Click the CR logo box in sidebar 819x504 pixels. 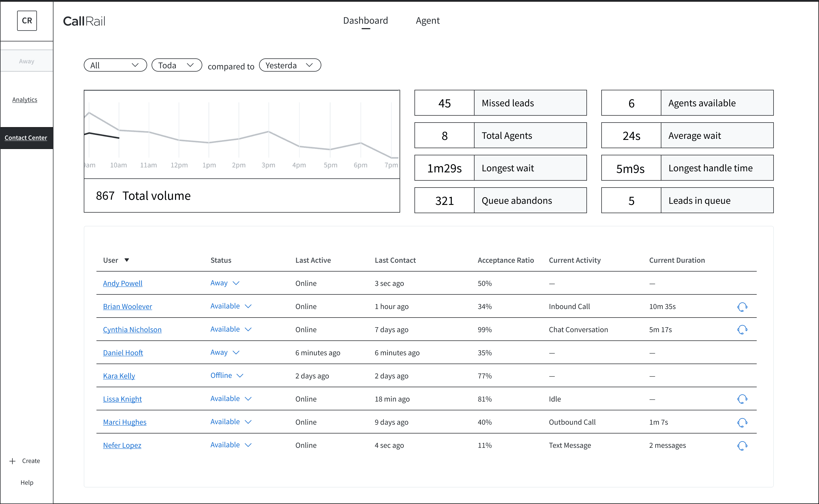tap(27, 21)
